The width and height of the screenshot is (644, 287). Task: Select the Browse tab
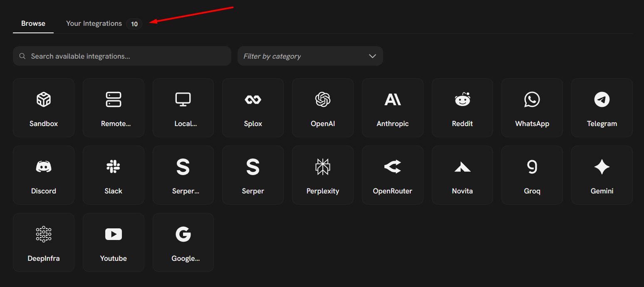click(33, 24)
